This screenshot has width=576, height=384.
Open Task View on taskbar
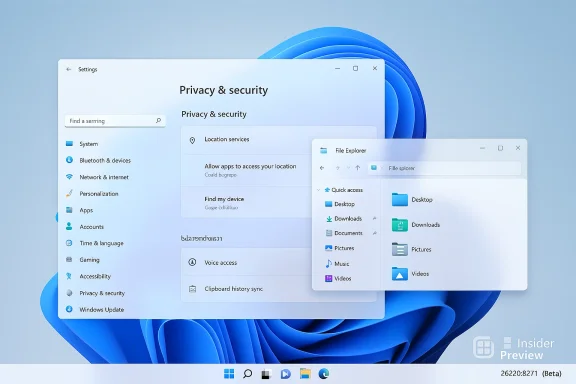266,374
